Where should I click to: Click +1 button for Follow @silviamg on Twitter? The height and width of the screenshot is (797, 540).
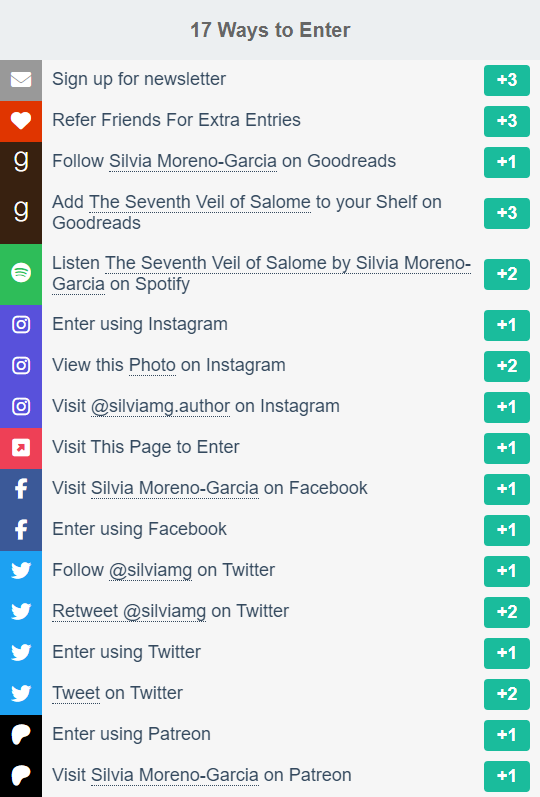(x=506, y=571)
